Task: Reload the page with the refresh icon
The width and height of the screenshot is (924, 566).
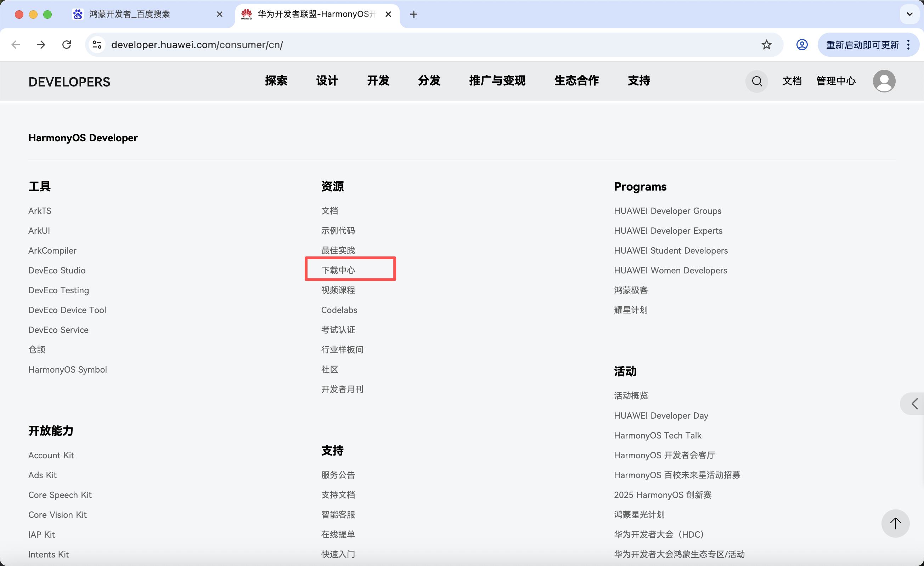Action: tap(67, 45)
